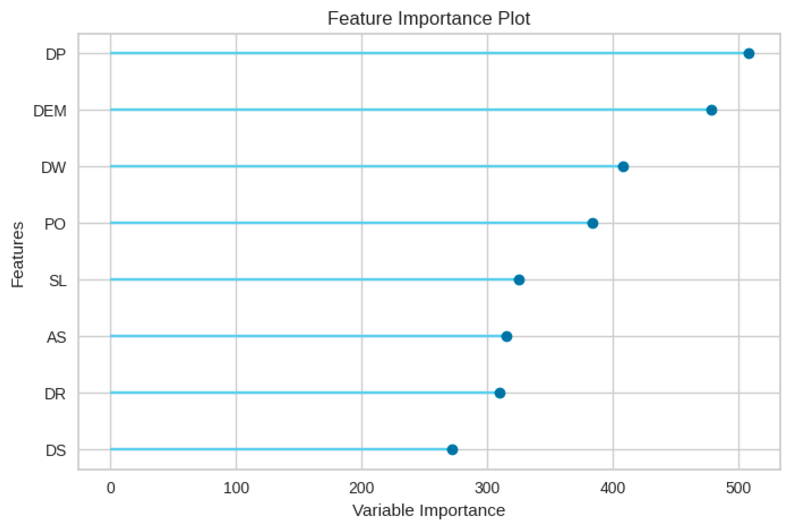This screenshot has height=532, width=792.
Task: Click the DR data point marker
Action: (500, 393)
